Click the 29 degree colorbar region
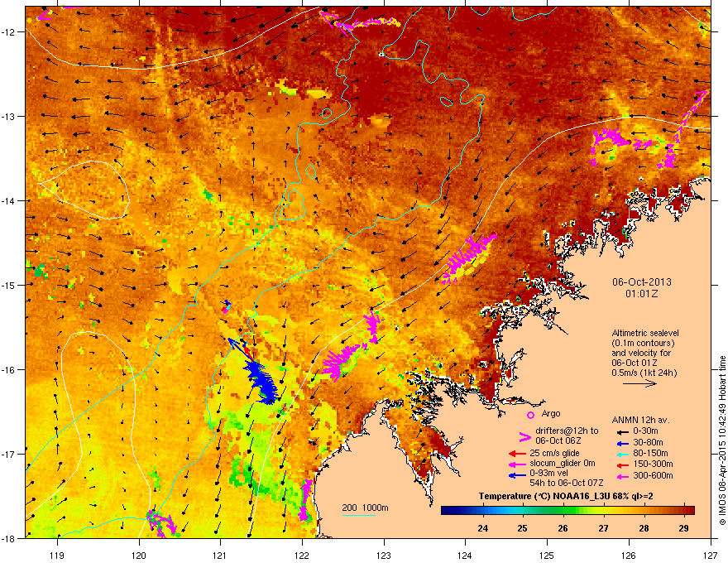 pyautogui.click(x=683, y=511)
